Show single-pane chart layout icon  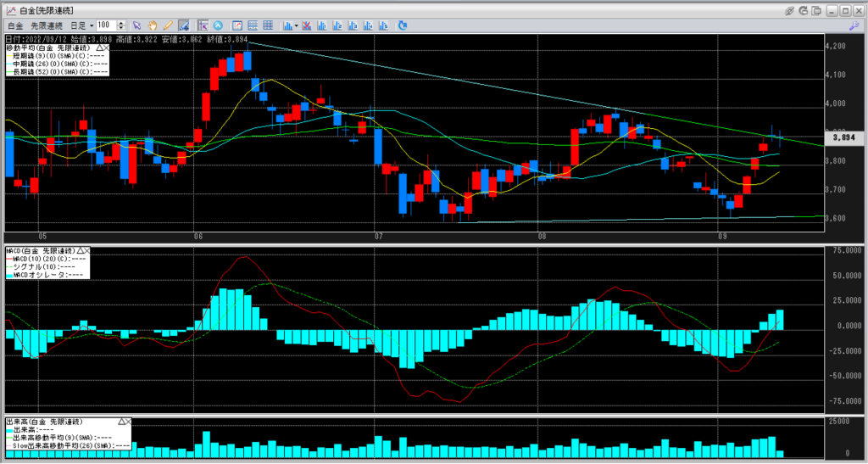pos(237,25)
